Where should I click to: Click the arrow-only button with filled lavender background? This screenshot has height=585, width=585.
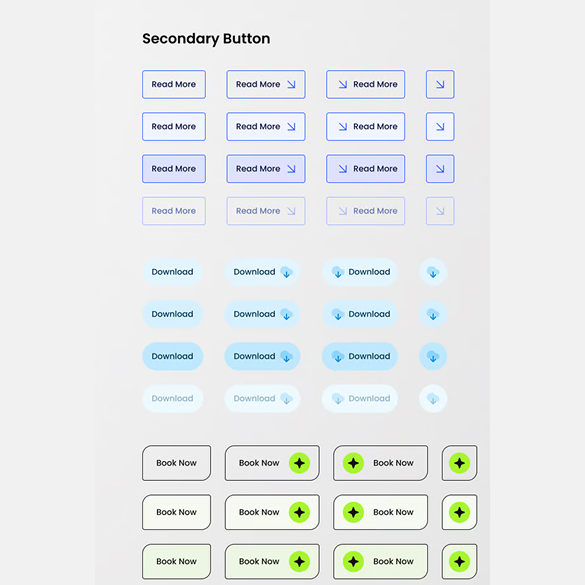[440, 169]
